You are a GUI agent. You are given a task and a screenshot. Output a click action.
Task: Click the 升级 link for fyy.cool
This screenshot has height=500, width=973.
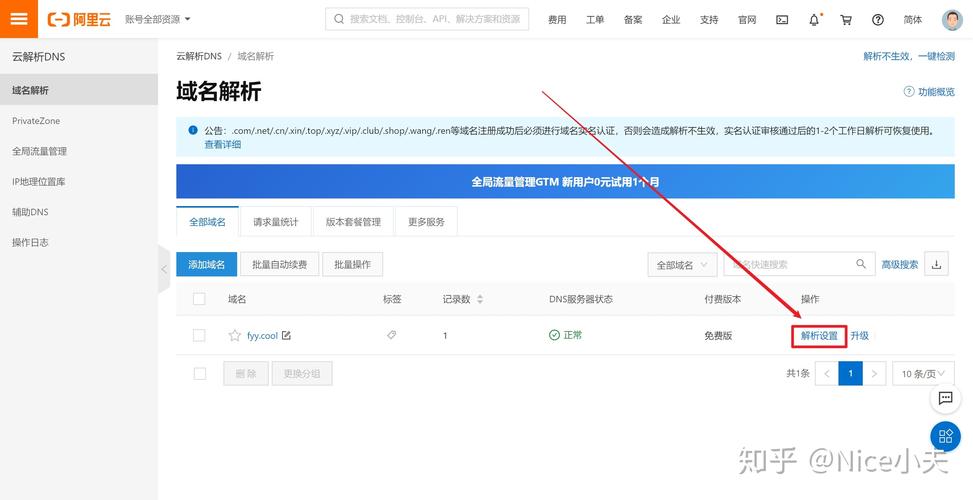pos(859,336)
